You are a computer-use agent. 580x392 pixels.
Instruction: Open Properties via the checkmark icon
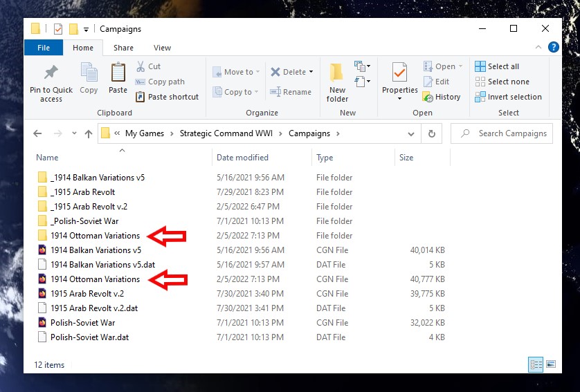399,73
